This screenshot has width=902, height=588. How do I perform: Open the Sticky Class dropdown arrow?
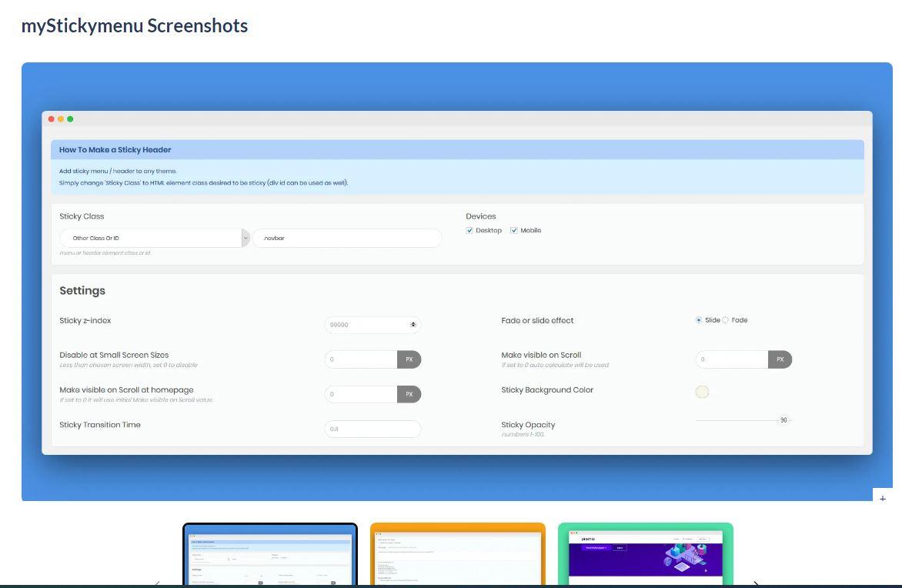point(245,238)
